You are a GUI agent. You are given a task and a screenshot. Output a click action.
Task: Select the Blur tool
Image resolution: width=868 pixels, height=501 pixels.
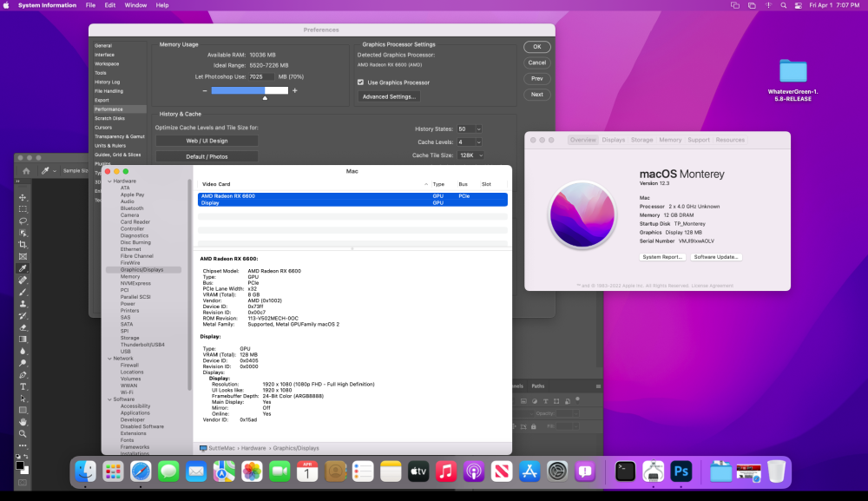click(x=23, y=351)
